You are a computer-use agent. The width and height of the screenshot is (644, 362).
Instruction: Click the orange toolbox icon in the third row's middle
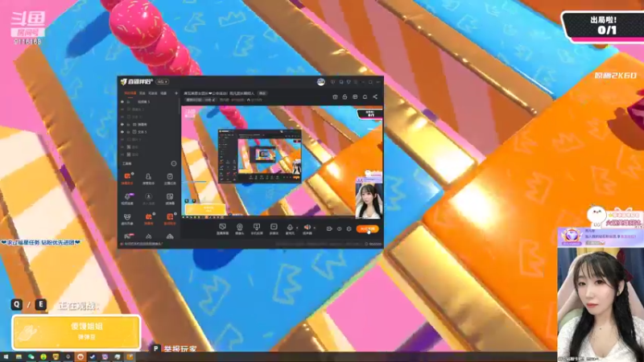click(148, 216)
